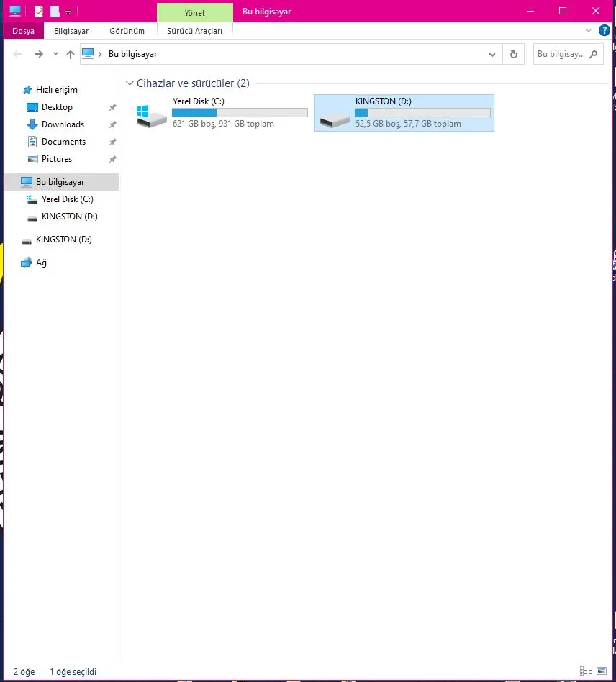Select the Yönet contextual tab
The width and height of the screenshot is (616, 682).
pos(194,13)
